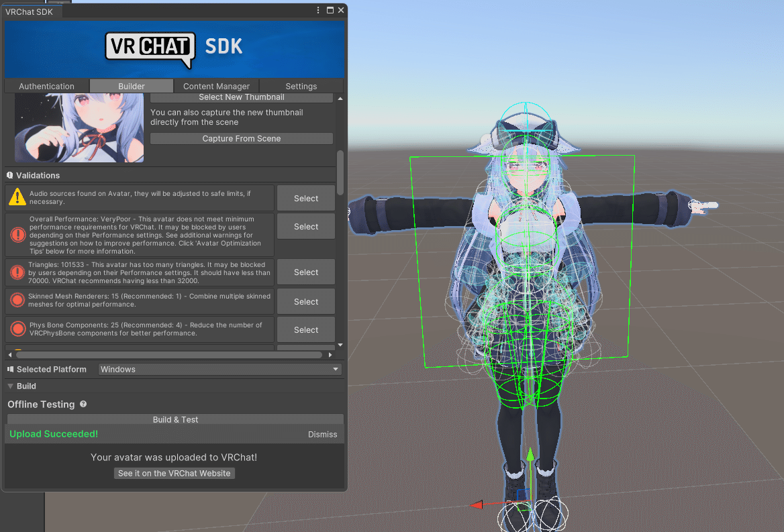Open the Selected Platform Windows dropdown
The width and height of the screenshot is (784, 532).
[220, 369]
